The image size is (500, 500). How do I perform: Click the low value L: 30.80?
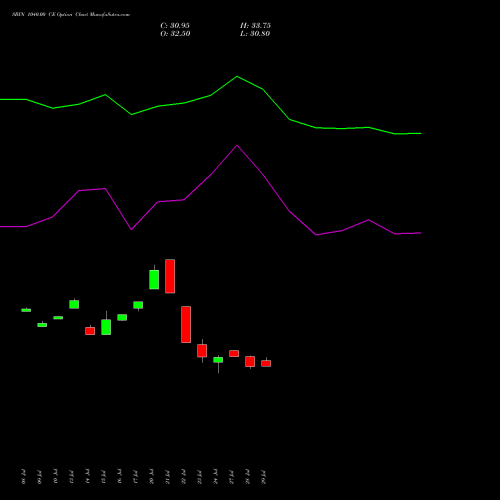tap(255, 34)
